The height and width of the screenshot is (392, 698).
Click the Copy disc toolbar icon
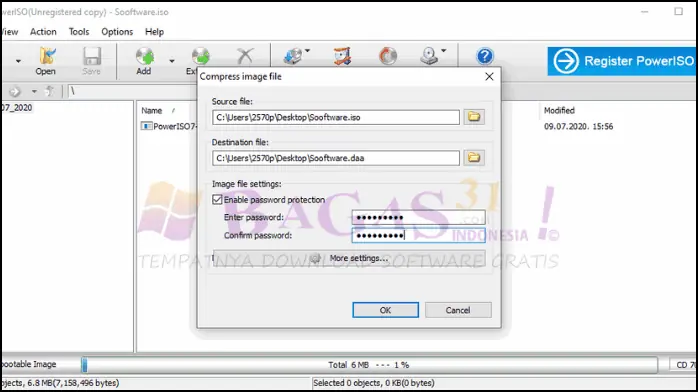click(293, 57)
